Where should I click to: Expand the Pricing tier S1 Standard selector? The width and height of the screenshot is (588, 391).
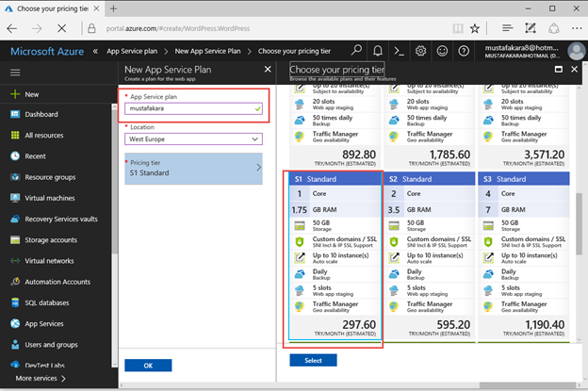point(193,169)
